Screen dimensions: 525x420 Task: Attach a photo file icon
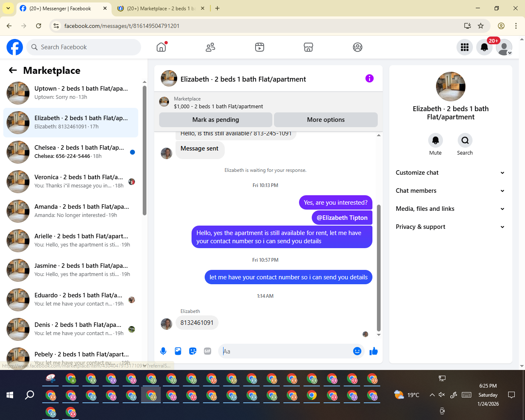(x=178, y=351)
